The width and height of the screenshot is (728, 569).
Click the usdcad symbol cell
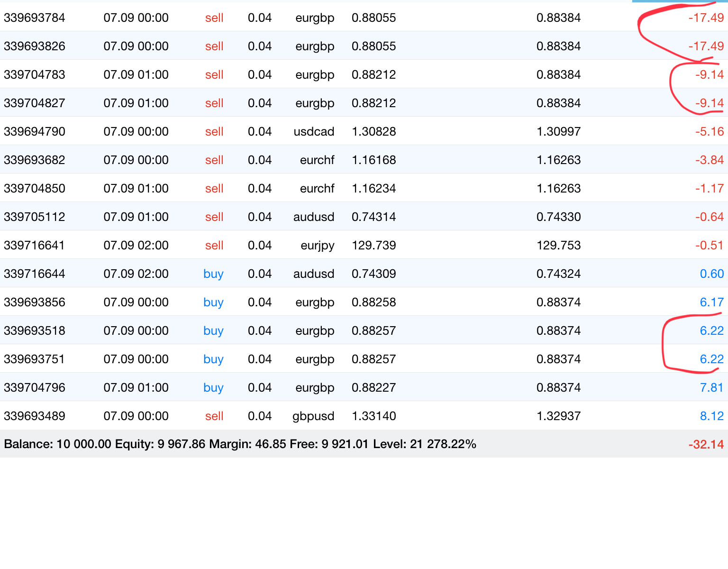pyautogui.click(x=314, y=132)
